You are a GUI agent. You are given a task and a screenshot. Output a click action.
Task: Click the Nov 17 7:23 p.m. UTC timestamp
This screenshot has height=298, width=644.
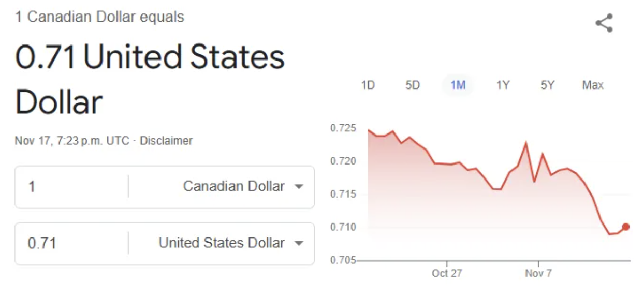pyautogui.click(x=72, y=141)
